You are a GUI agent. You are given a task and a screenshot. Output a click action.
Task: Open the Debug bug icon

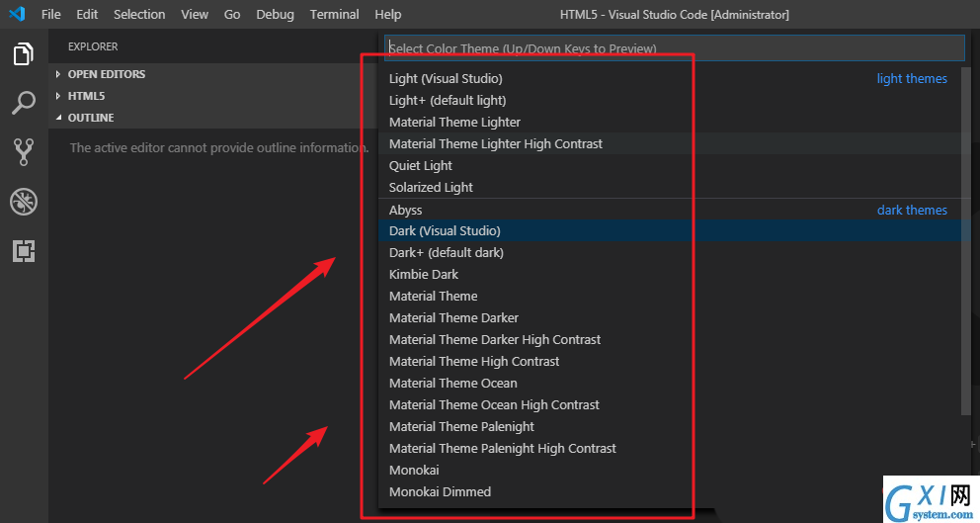coord(24,202)
